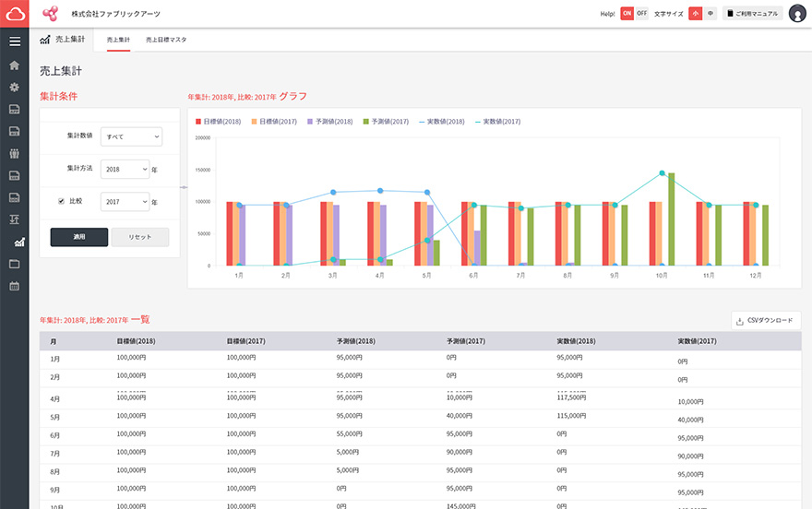This screenshot has width=812, height=509.
Task: Click the CSV download arrow icon
Action: click(x=739, y=321)
